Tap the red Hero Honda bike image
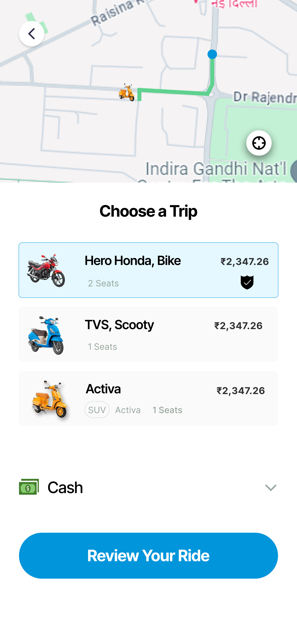 tap(46, 270)
